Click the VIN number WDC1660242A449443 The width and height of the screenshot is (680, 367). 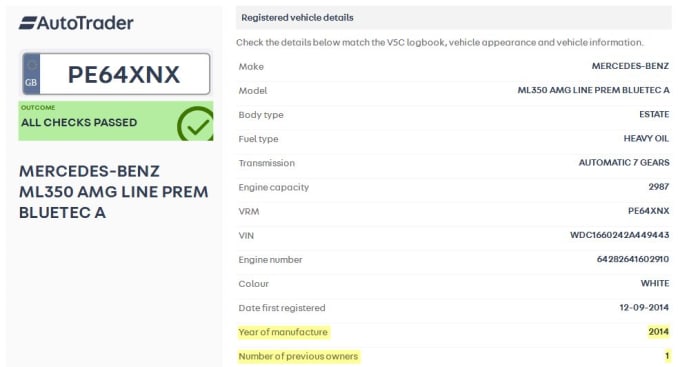tap(620, 235)
